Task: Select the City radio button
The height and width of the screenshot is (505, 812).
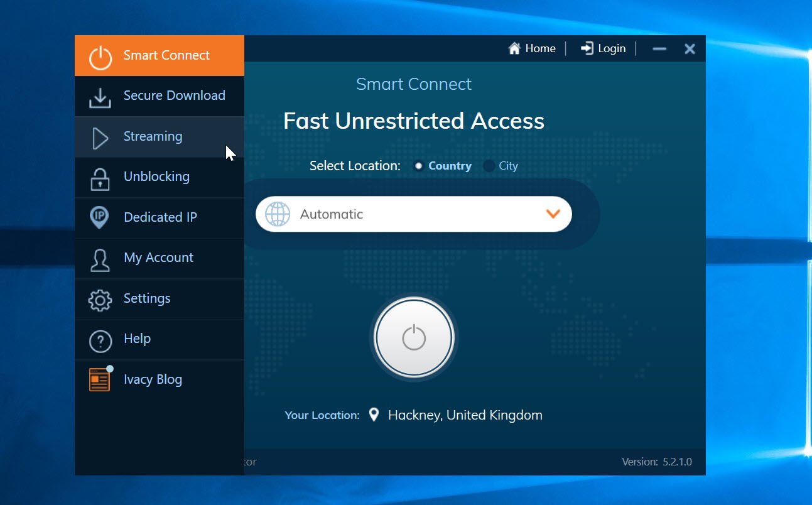Action: pyautogui.click(x=489, y=166)
